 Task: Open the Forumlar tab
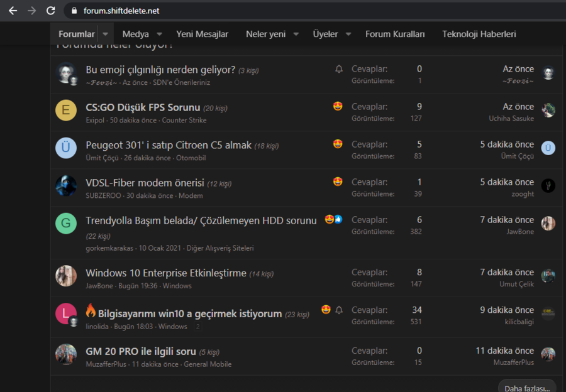point(76,35)
